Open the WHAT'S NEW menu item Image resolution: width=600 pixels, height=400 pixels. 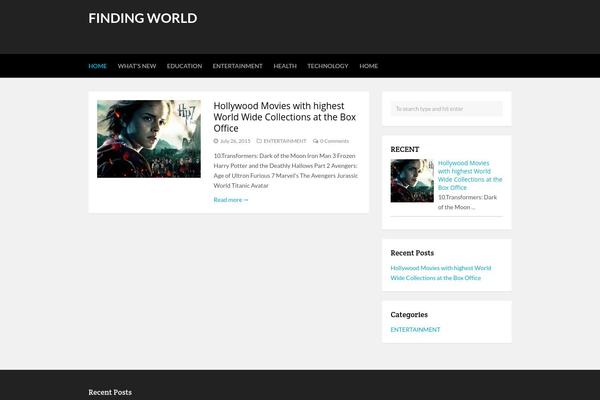tap(137, 66)
